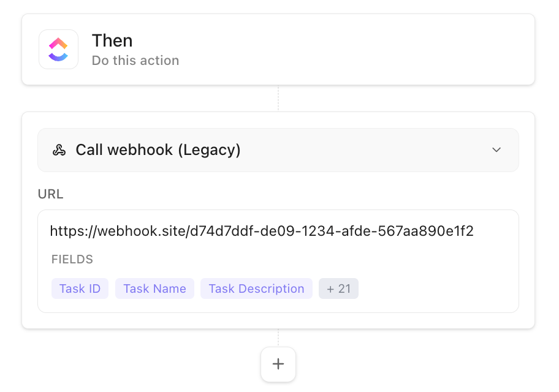Show the +21 hidden fields

(338, 288)
